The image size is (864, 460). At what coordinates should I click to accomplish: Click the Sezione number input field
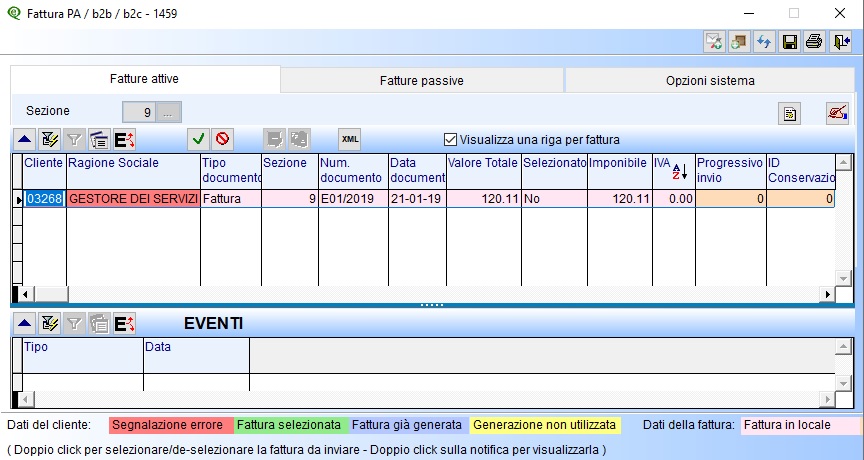coord(138,111)
